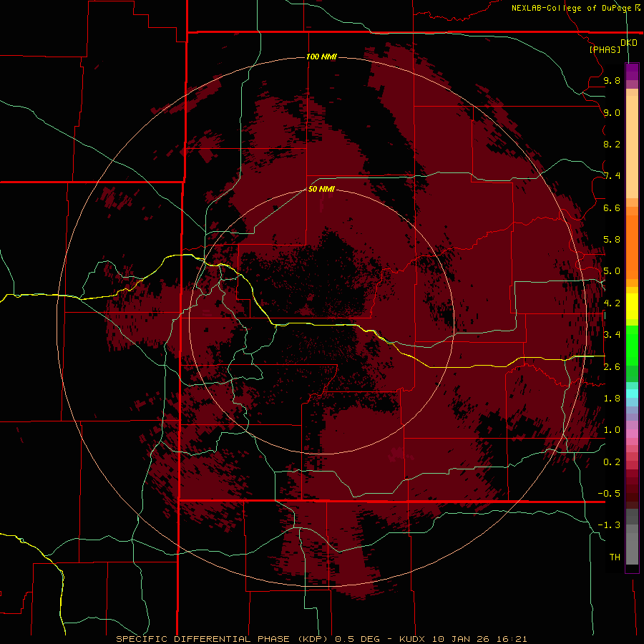Click the [PHAS] unit label
Viewport: 644px width, 644px height.
pyautogui.click(x=605, y=49)
